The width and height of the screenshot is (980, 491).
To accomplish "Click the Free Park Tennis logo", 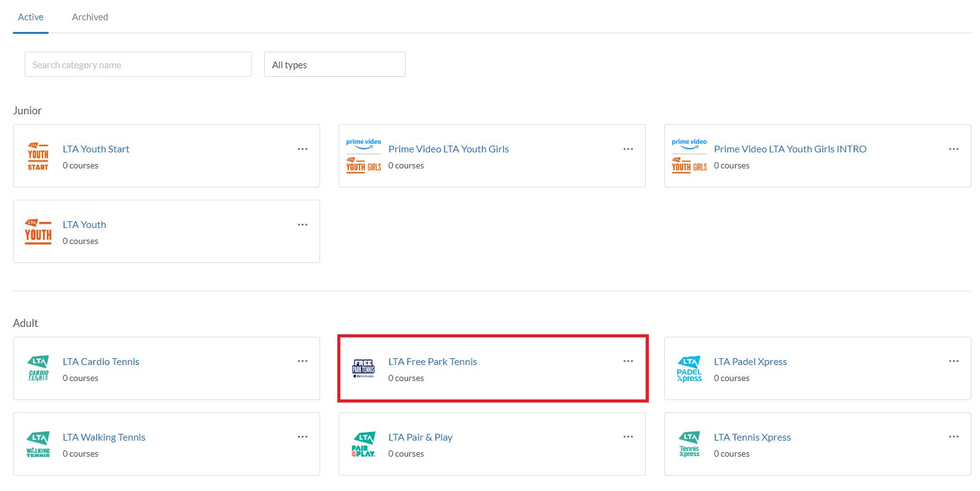I will (x=363, y=369).
